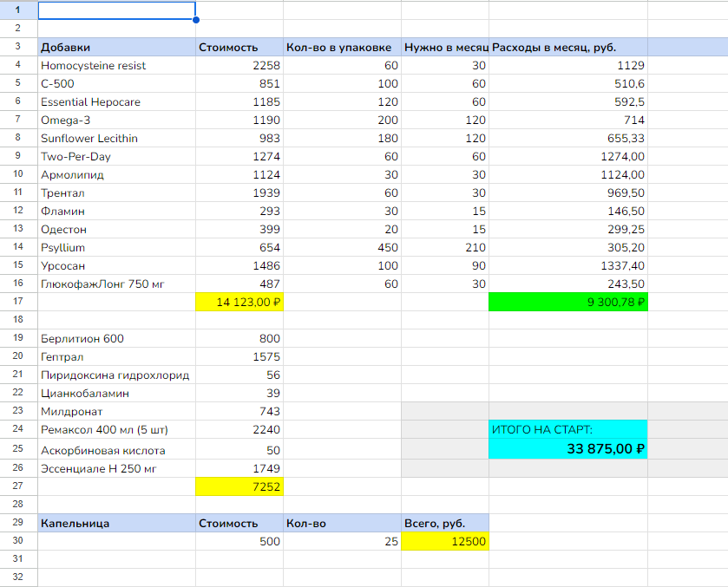Click the 'Добавки' header cell

[117, 47]
